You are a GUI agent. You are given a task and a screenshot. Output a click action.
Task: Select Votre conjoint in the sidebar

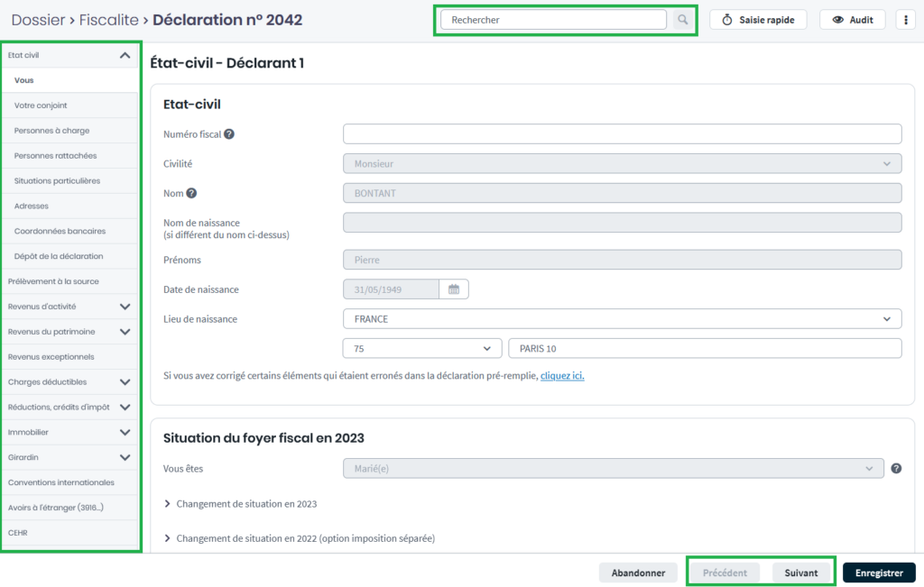point(41,105)
